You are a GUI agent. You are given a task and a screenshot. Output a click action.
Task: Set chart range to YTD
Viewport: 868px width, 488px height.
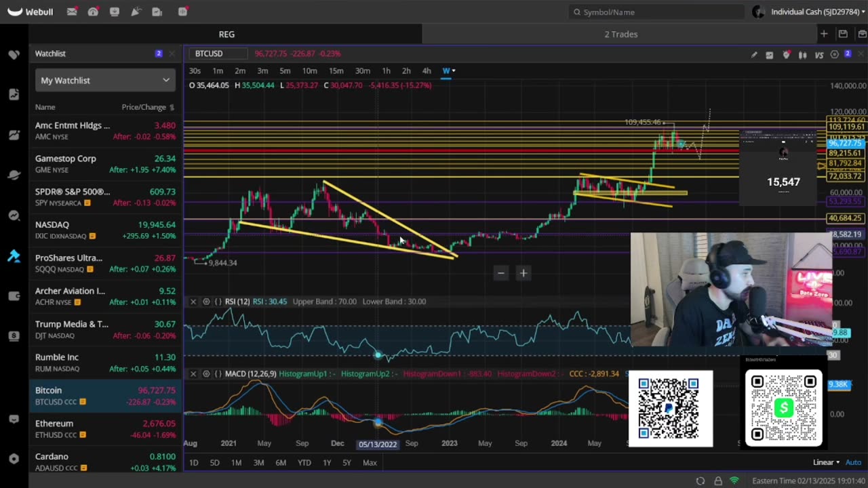tap(304, 462)
